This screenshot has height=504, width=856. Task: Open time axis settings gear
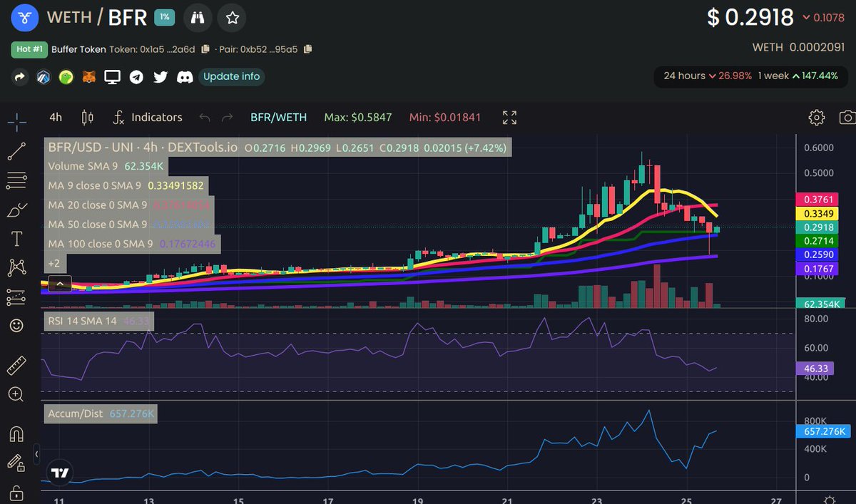(x=830, y=500)
